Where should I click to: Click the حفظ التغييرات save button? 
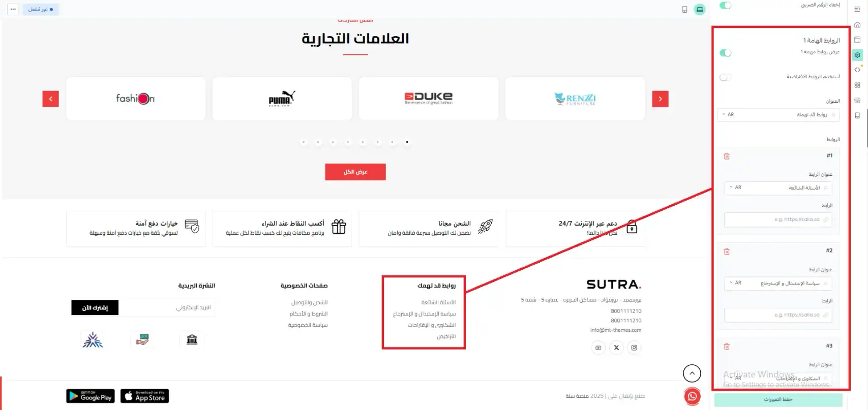(x=778, y=399)
